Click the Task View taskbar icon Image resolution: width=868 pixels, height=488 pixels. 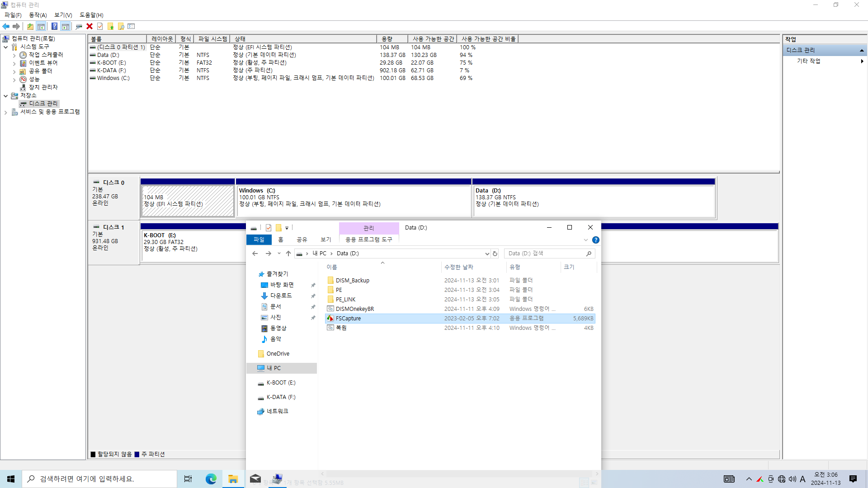tap(188, 479)
